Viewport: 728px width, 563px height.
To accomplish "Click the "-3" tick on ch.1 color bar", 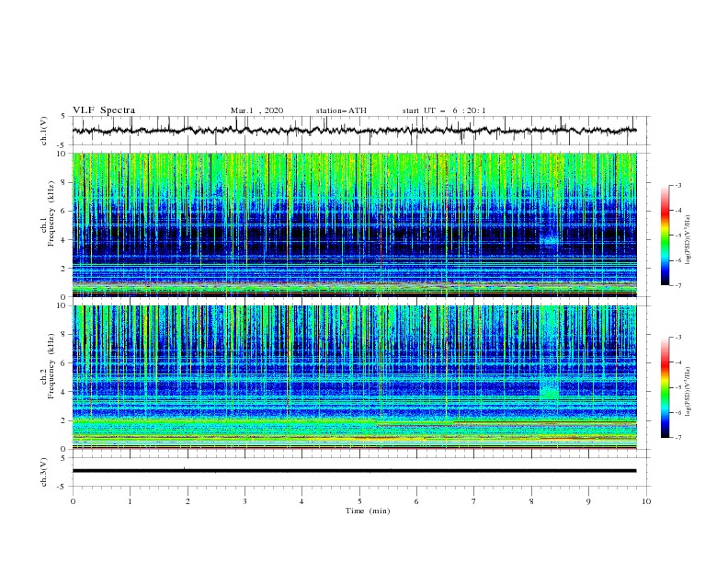I will point(677,185).
